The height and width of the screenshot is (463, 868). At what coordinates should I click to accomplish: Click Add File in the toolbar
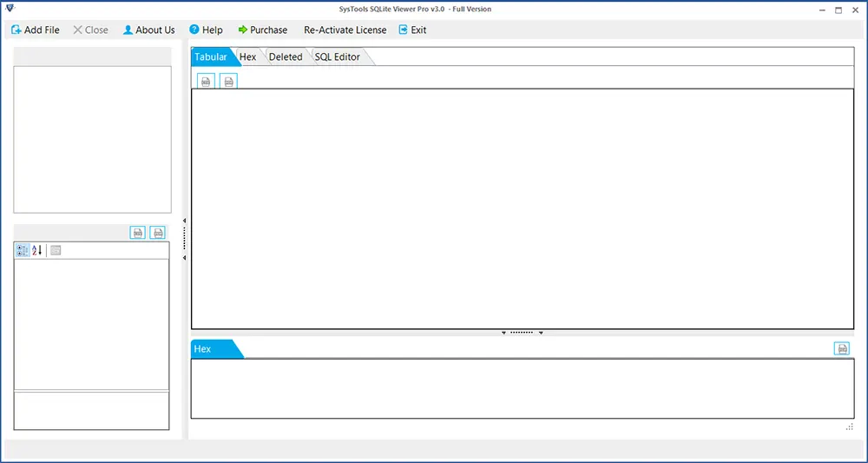[36, 30]
